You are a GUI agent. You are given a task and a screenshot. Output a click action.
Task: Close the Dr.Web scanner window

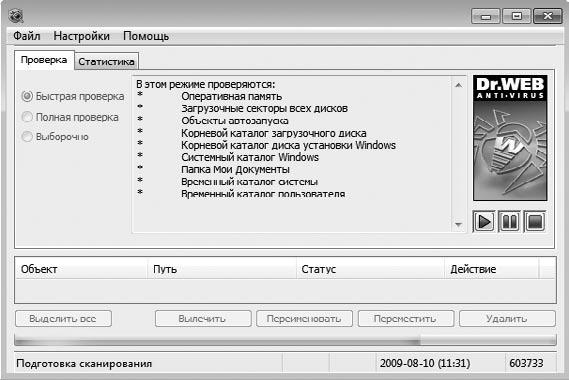pos(548,16)
